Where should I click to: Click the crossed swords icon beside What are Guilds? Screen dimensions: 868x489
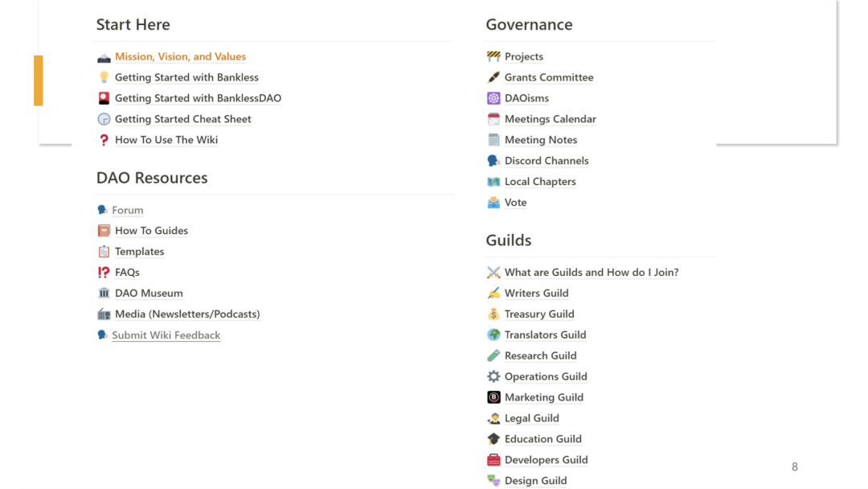click(x=493, y=273)
